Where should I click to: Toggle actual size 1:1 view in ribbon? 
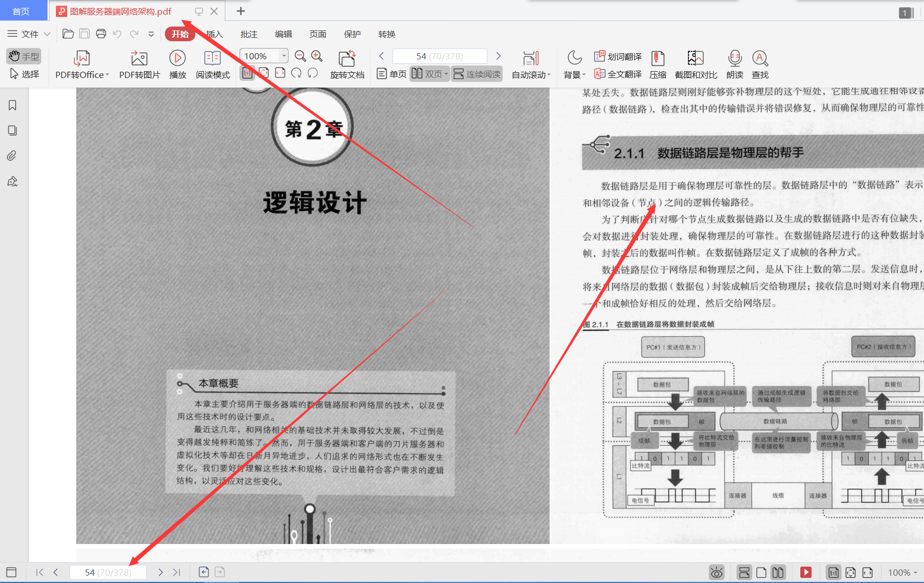(x=247, y=73)
